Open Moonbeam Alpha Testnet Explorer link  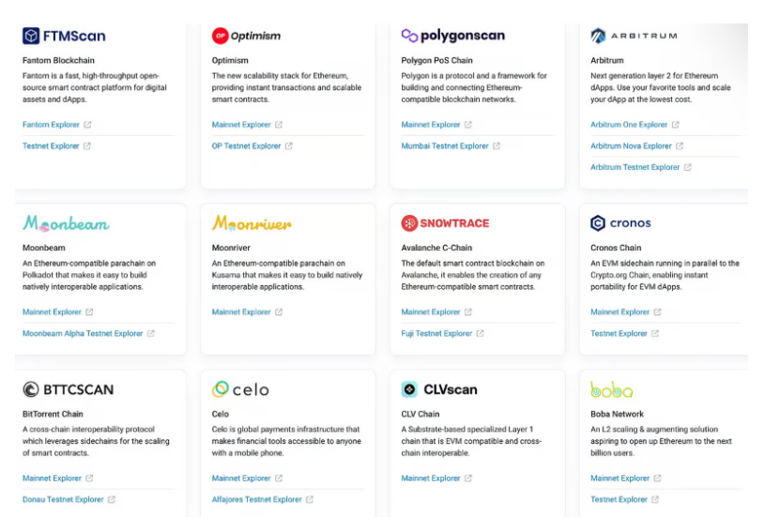pyautogui.click(x=83, y=333)
